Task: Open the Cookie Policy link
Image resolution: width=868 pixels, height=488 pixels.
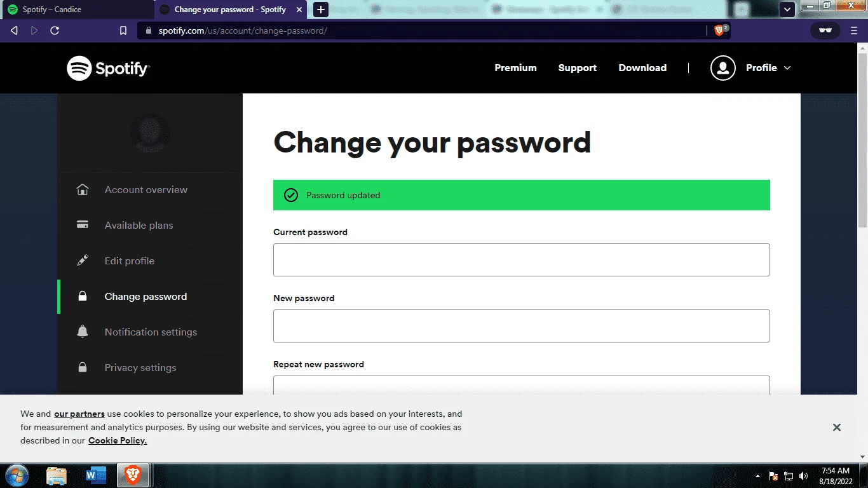Action: pyautogui.click(x=118, y=440)
